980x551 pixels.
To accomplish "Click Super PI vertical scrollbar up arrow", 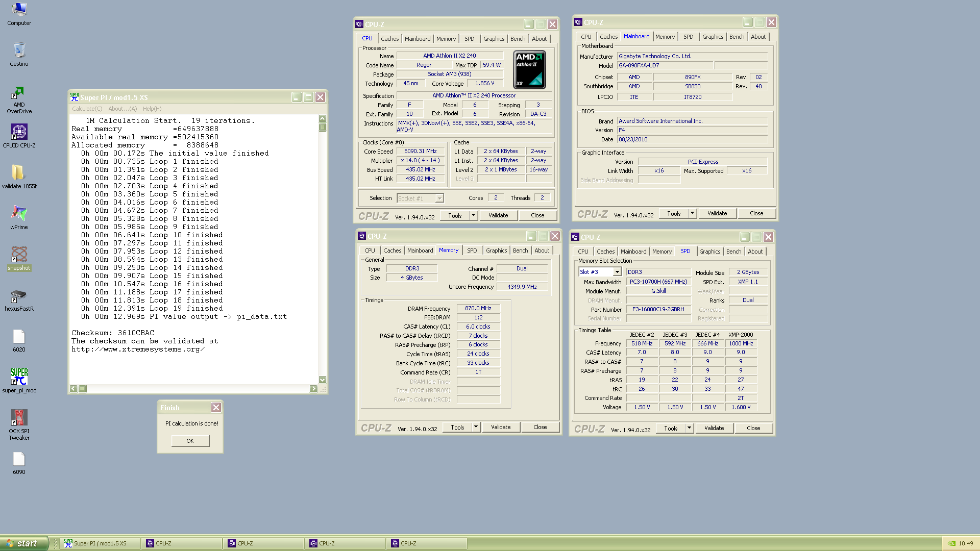I will [322, 118].
